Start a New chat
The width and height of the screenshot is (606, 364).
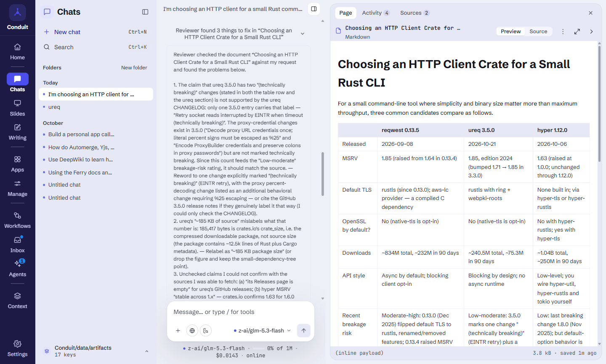coord(96,32)
